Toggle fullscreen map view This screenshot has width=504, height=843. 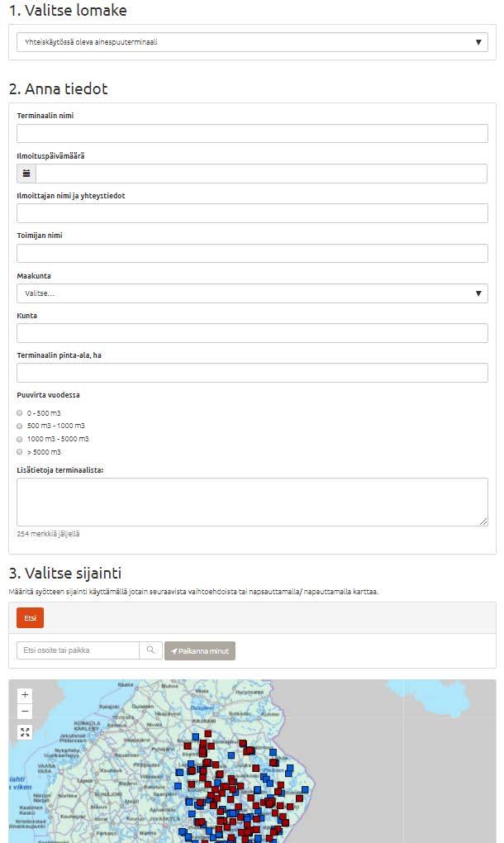click(x=25, y=732)
